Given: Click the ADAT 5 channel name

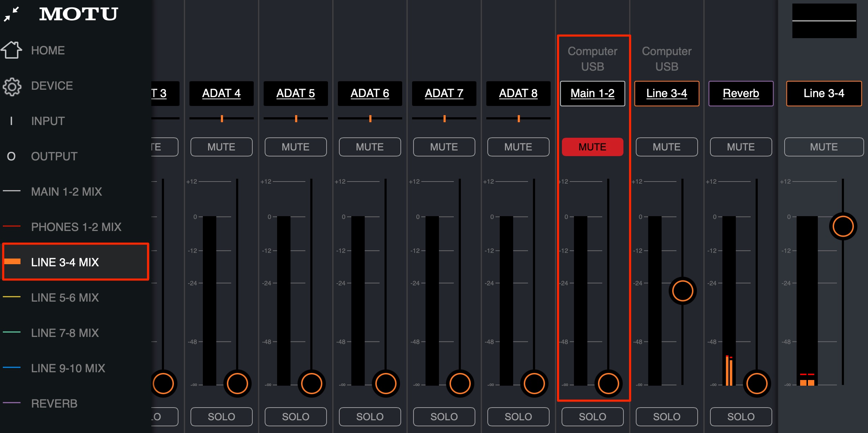Looking at the screenshot, I should coord(295,93).
